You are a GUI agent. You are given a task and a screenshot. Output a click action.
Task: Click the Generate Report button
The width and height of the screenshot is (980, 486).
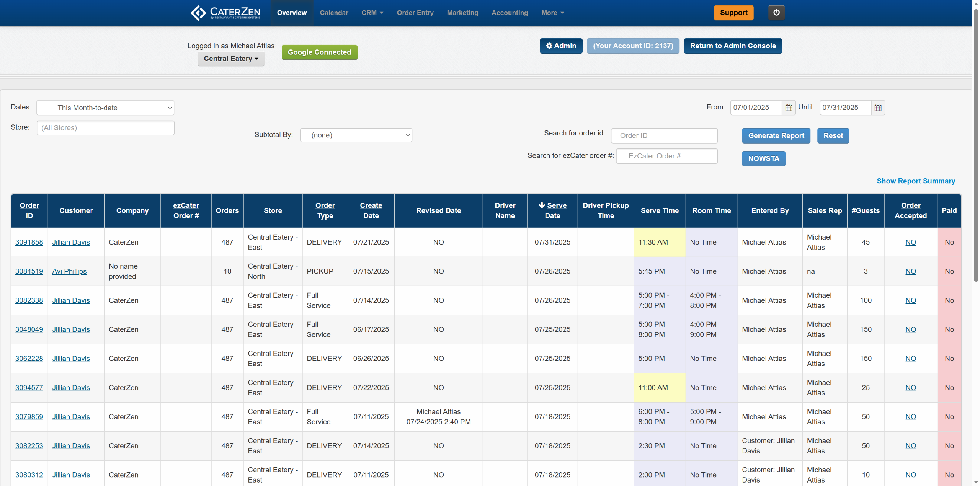coord(776,135)
